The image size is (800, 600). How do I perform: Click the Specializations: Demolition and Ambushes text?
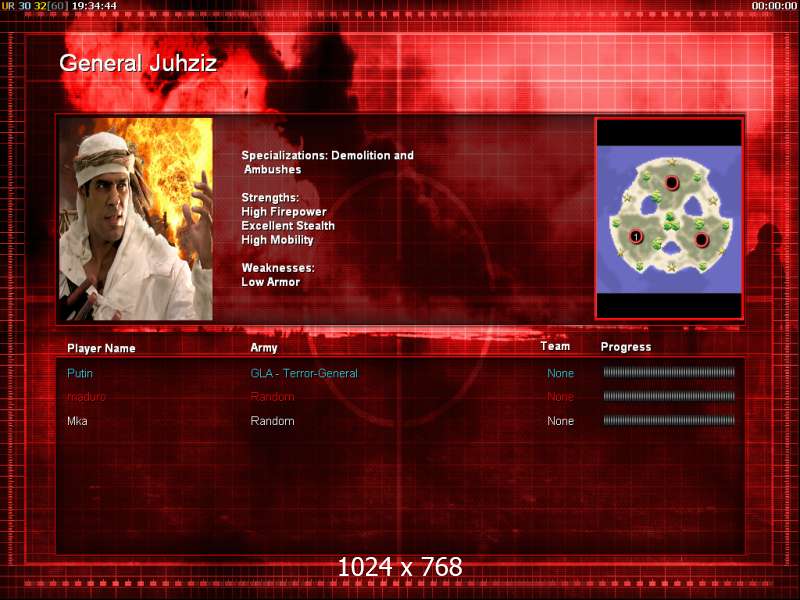tap(328, 162)
